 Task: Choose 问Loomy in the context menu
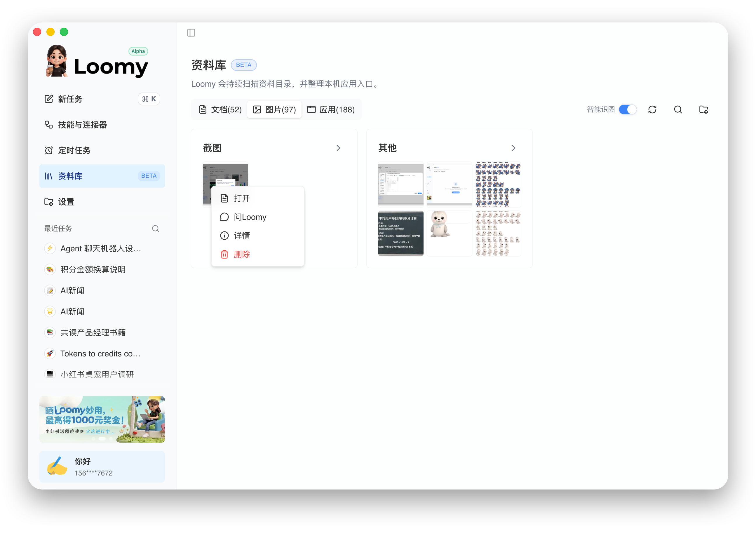257,217
